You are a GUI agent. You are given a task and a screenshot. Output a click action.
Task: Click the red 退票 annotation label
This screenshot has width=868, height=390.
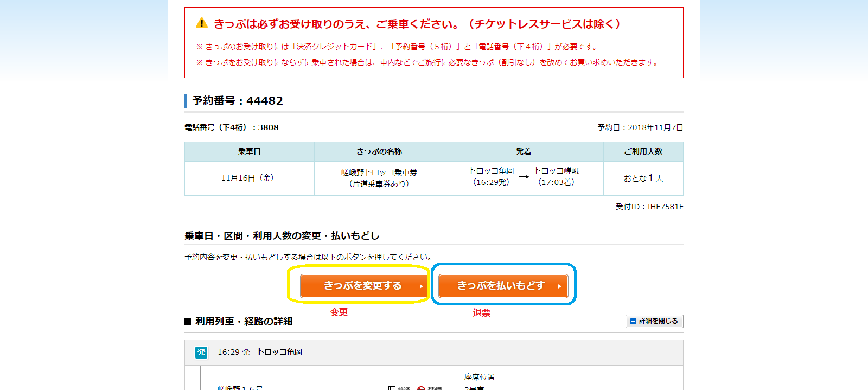coord(481,312)
